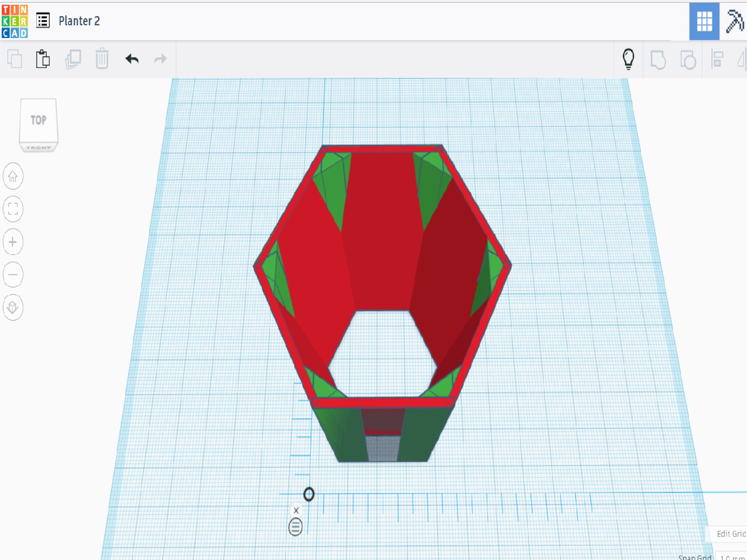Image resolution: width=747 pixels, height=560 pixels.
Task: Reset to Home view
Action: (13, 176)
